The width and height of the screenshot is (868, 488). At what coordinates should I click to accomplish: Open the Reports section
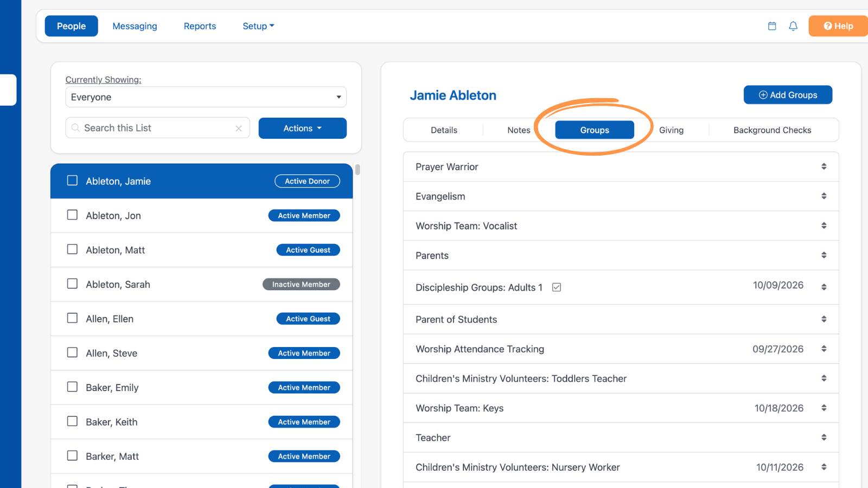tap(200, 26)
